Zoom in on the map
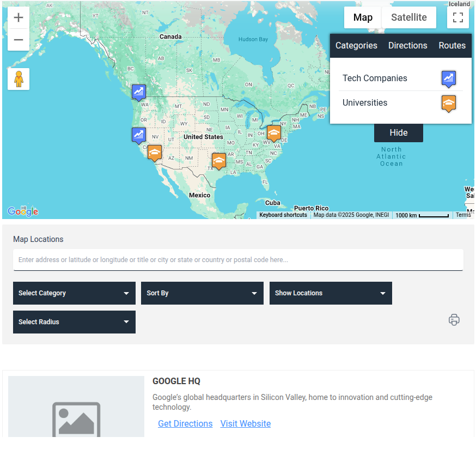Screen dimensions: 476x455 19,17
